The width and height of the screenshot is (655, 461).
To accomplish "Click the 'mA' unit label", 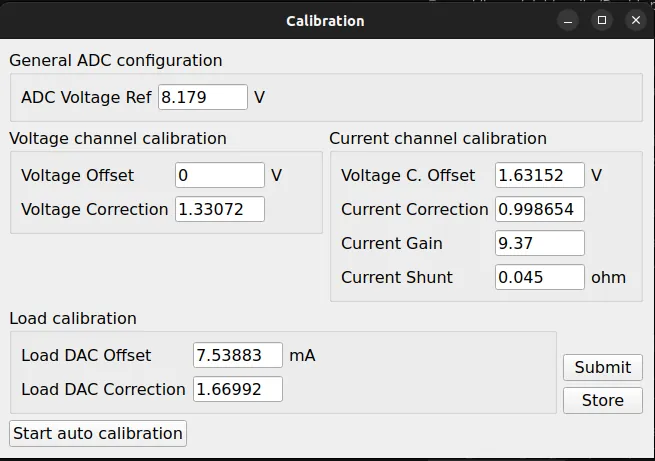I will point(302,356).
